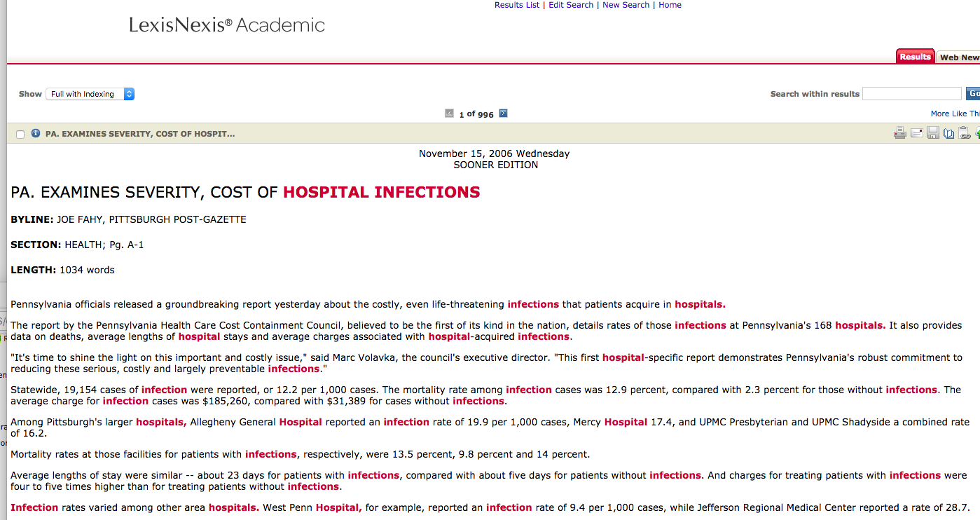The width and height of the screenshot is (980, 520).
Task: Go to the Home link
Action: [670, 5]
